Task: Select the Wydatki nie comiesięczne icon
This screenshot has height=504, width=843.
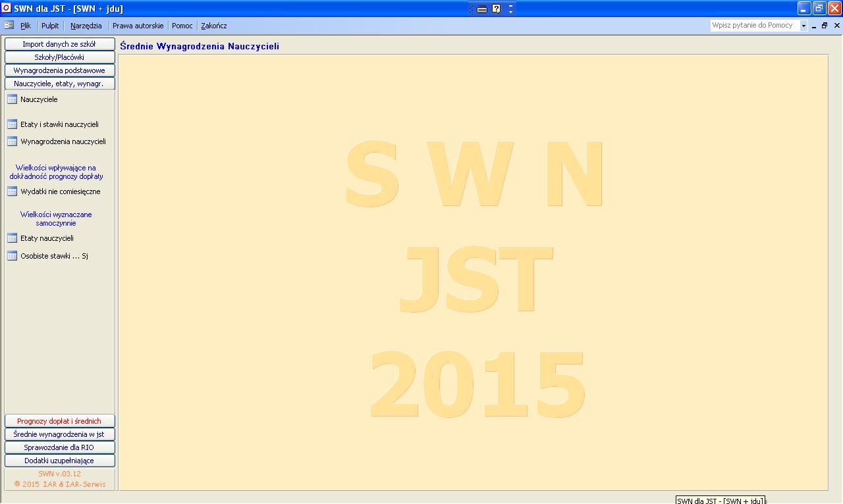Action: 12,191
